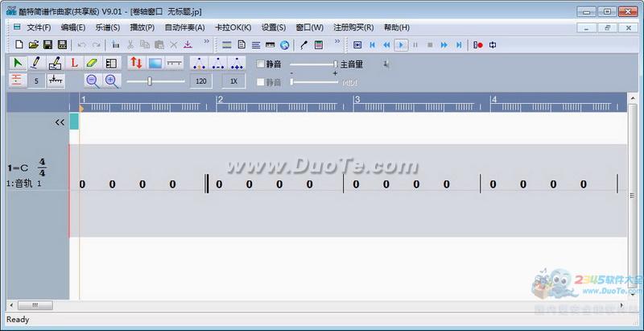Viewport: 644px width, 331px height.
Task: Click measure 3 marker on the ruler
Action: pyautogui.click(x=357, y=99)
